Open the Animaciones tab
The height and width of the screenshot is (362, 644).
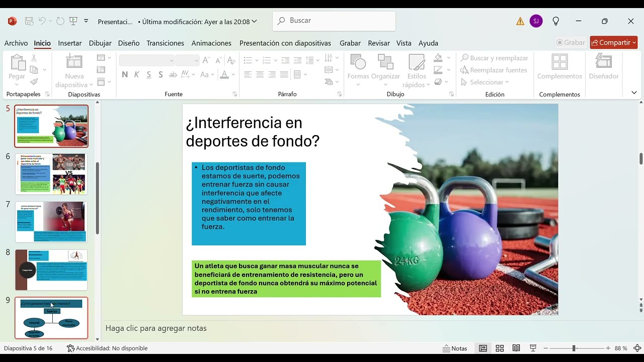click(x=211, y=43)
